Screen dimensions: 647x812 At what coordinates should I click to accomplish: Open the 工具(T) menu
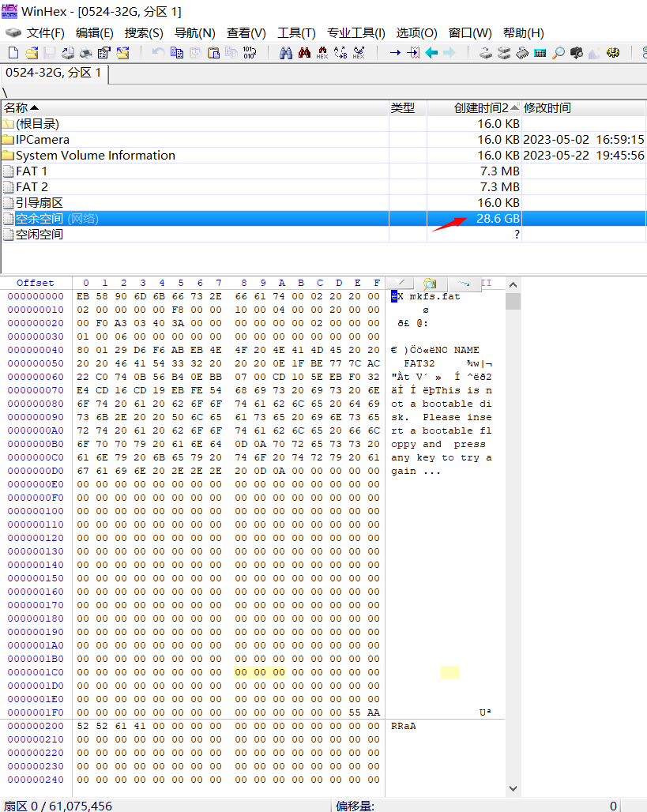pyautogui.click(x=296, y=33)
